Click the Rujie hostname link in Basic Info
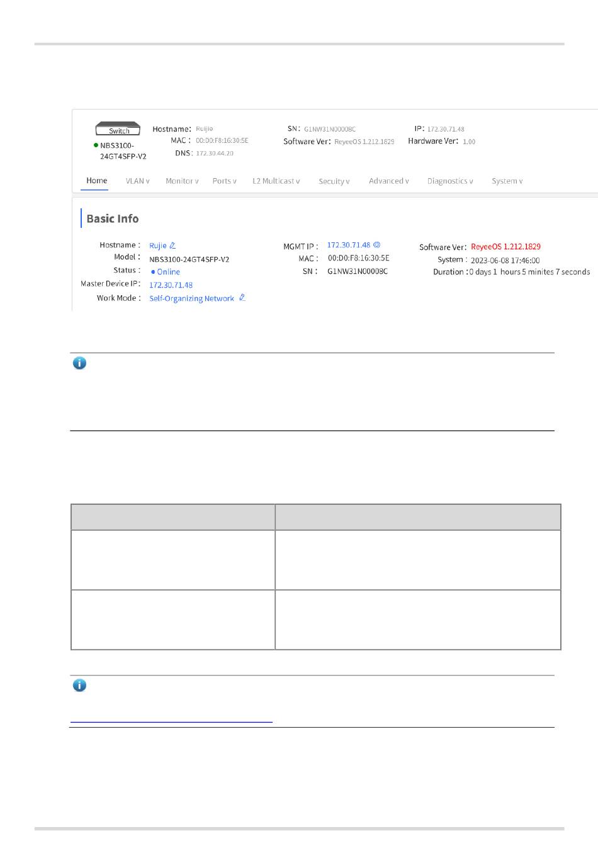Image resolution: width=598 pixels, height=868 pixels. [158, 245]
